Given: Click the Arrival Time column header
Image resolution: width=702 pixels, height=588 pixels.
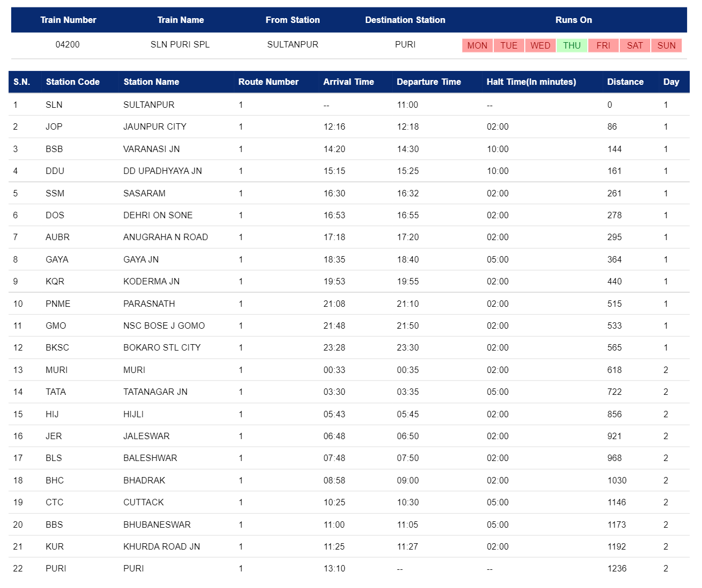Looking at the screenshot, I should coord(349,82).
